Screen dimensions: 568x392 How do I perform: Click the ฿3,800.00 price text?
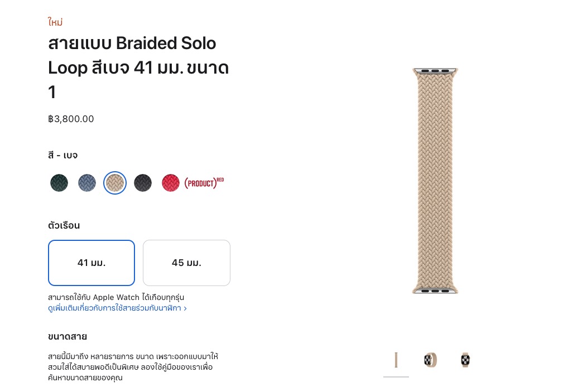coord(71,119)
